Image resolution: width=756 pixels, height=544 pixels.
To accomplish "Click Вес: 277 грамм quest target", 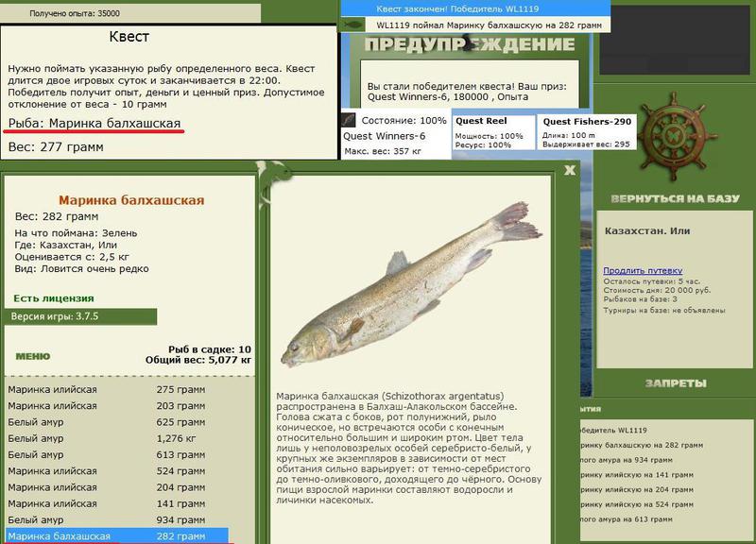I will pos(56,147).
